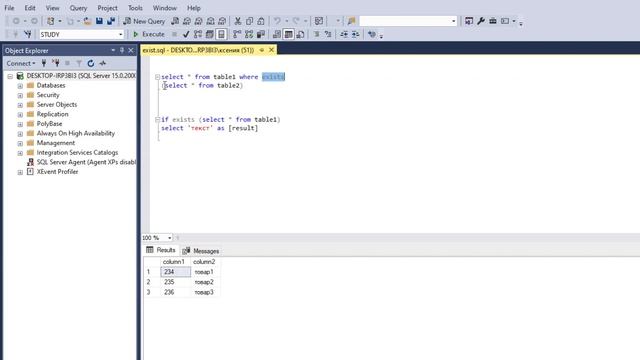Expand Integration Services Catalogs node
The image size is (640, 360).
(x=20, y=153)
